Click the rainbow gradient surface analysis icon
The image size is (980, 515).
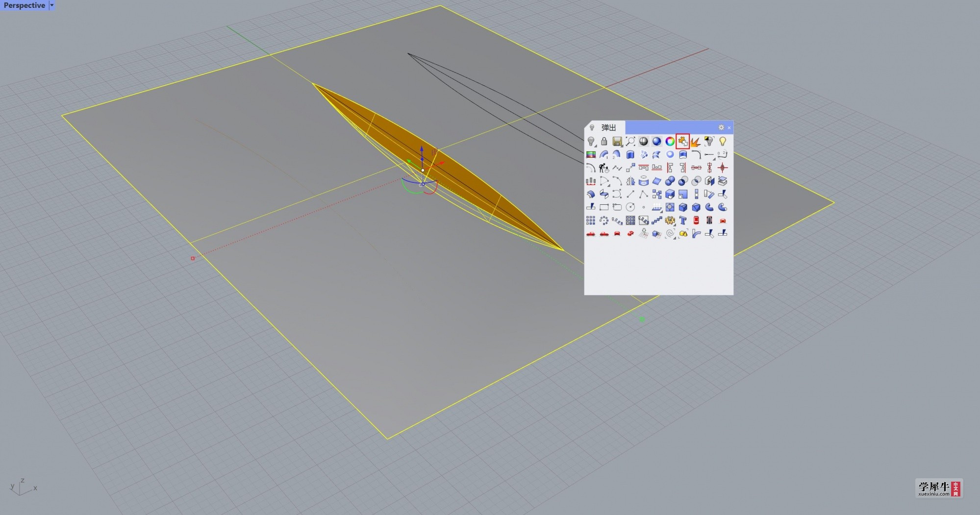coord(591,154)
